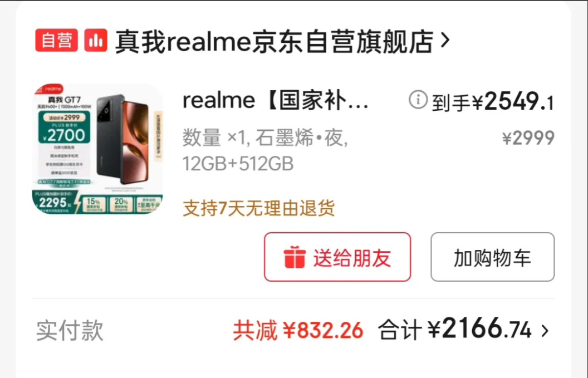Screen dimensions: 588x378
Task: Tap the 到手¥2549.1 price
Action: pyautogui.click(x=493, y=102)
